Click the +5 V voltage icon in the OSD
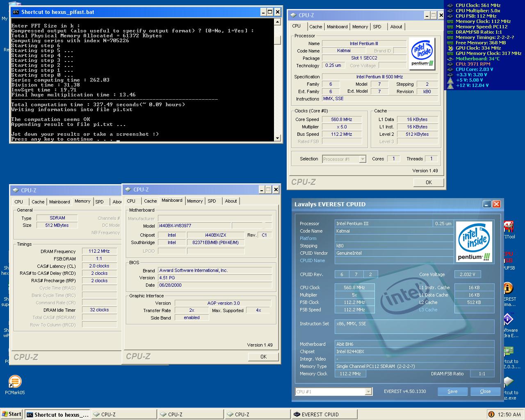 (x=450, y=80)
